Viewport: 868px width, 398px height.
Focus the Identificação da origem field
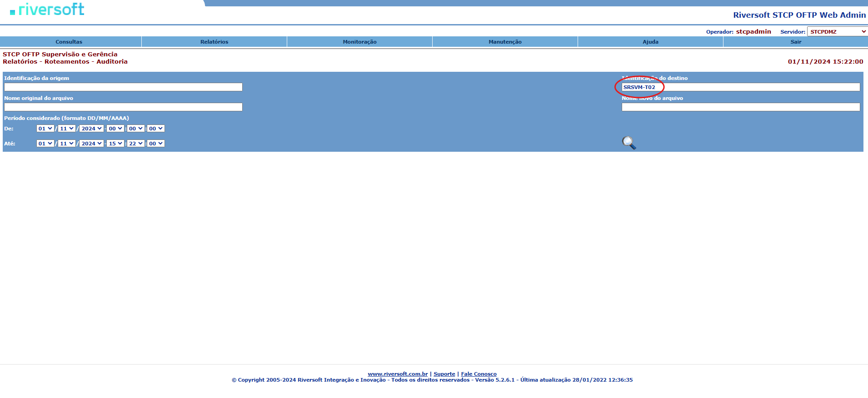[123, 87]
